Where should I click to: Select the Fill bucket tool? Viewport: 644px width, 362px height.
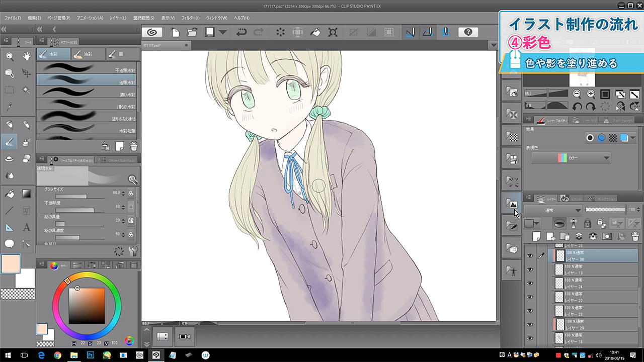[x=10, y=194]
